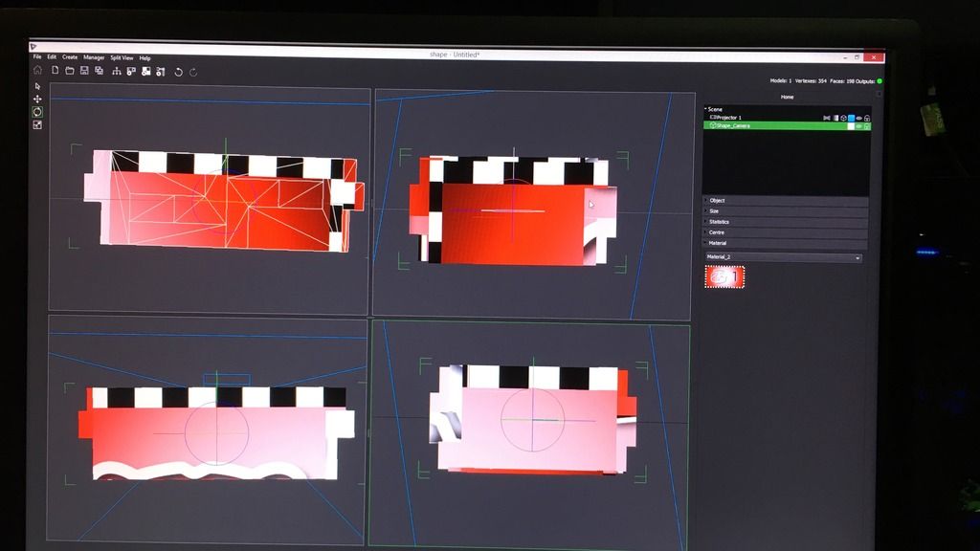Click the Home panel header
Image resolution: width=980 pixels, height=551 pixels.
click(787, 97)
